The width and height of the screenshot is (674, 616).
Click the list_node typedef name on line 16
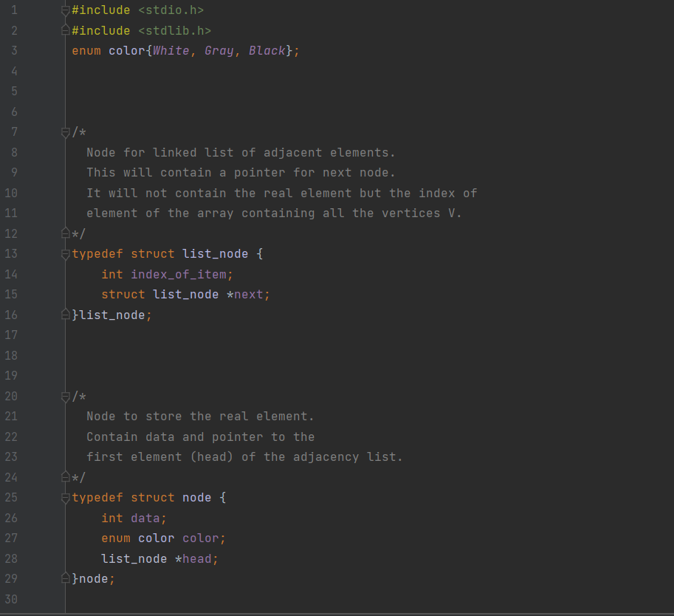tap(112, 315)
